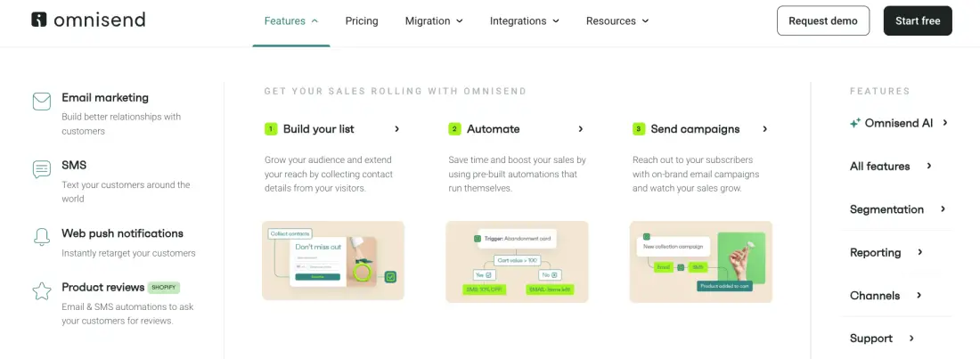Click the Omnisend logo icon
980x359 pixels.
coord(38,20)
